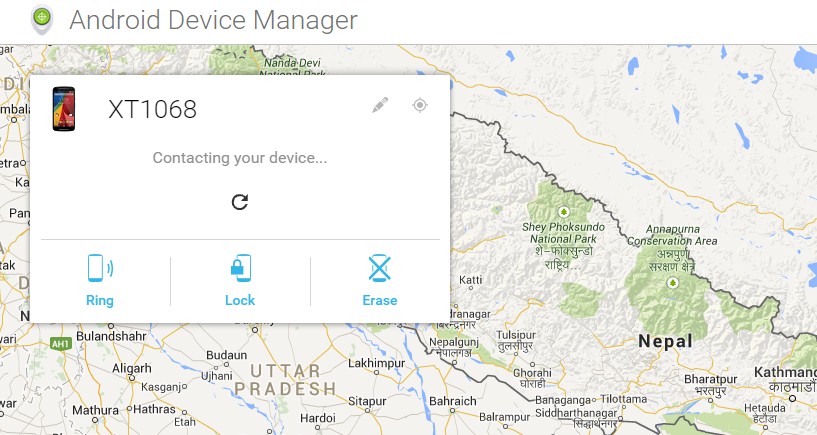The image size is (817, 435).
Task: Click the XT1068 device name
Action: pyautogui.click(x=152, y=110)
